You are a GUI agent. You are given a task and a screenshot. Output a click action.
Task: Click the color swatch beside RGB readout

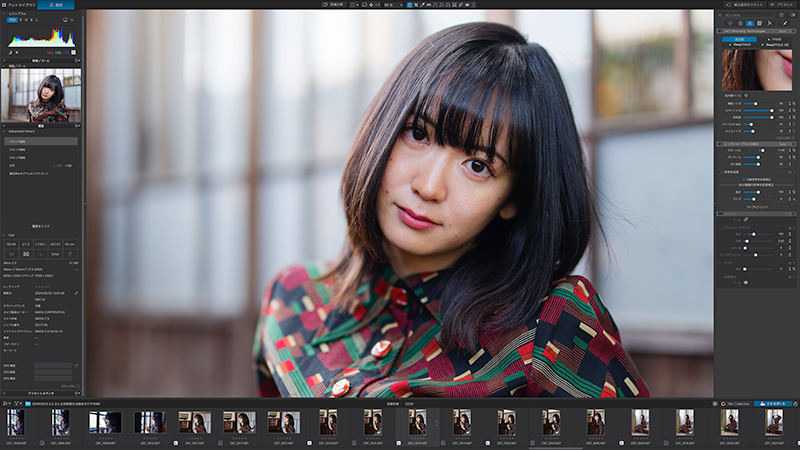coord(73,52)
